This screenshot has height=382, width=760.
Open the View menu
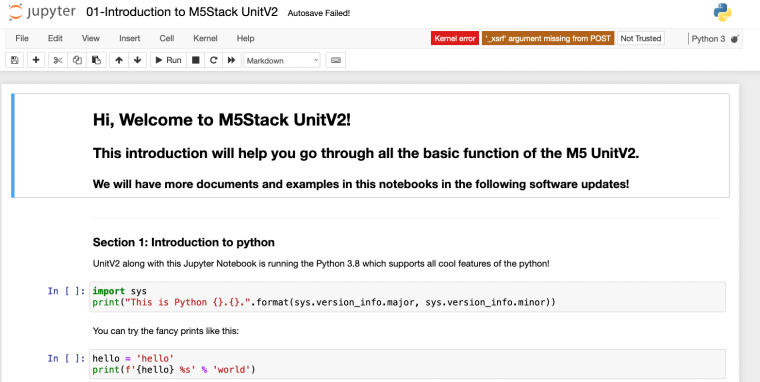coord(91,38)
